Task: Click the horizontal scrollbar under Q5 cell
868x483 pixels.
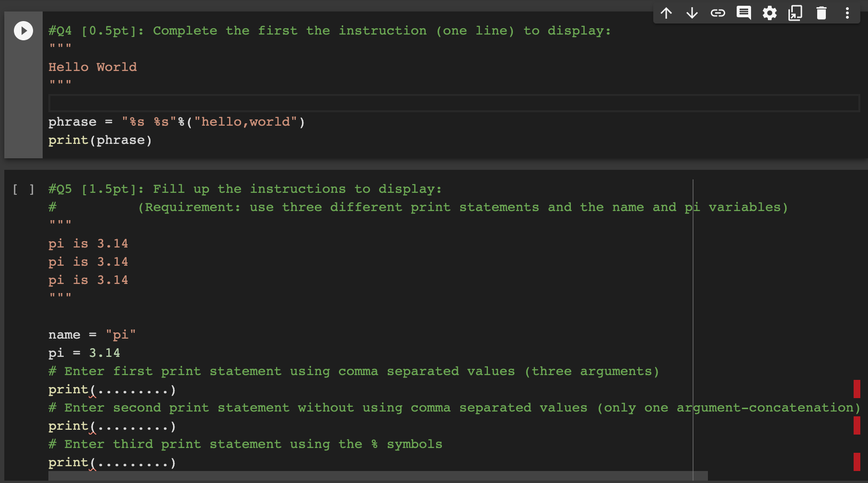Action: pos(378,476)
